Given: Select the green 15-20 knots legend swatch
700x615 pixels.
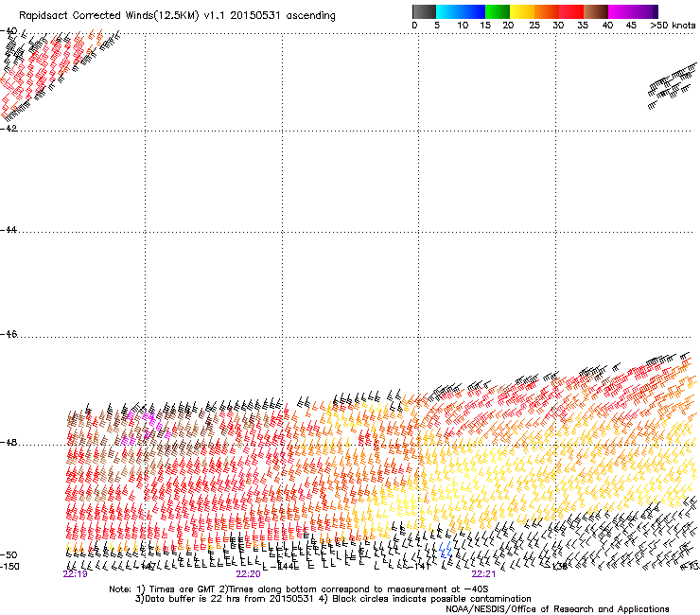Looking at the screenshot, I should tap(498, 11).
